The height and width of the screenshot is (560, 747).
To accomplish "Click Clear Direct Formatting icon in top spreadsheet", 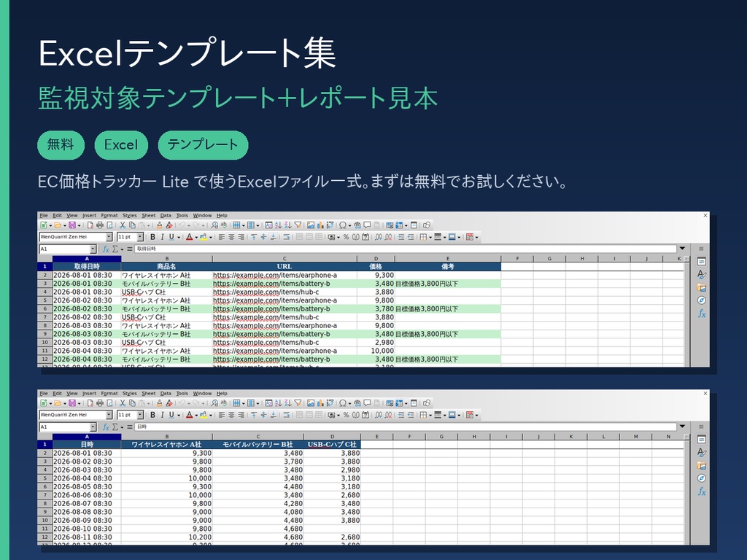I will tap(169, 225).
